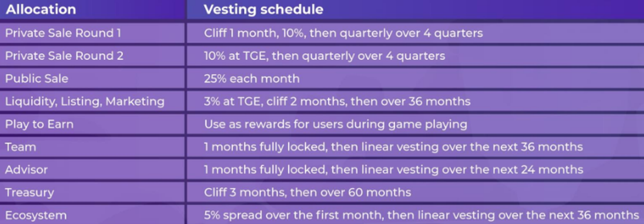Select the Private Sale Round 1 cell
This screenshot has height=224, width=644.
pyautogui.click(x=62, y=33)
